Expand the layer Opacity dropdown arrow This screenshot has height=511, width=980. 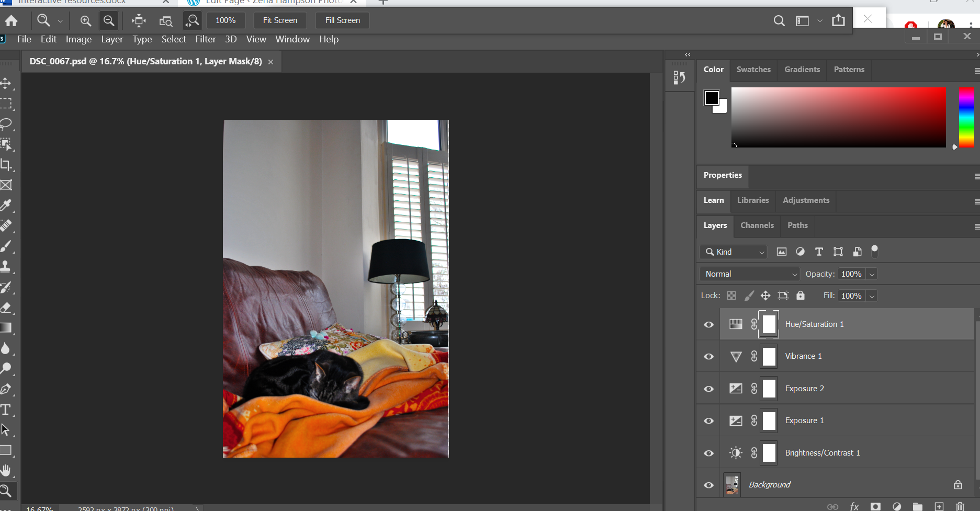pyautogui.click(x=872, y=274)
